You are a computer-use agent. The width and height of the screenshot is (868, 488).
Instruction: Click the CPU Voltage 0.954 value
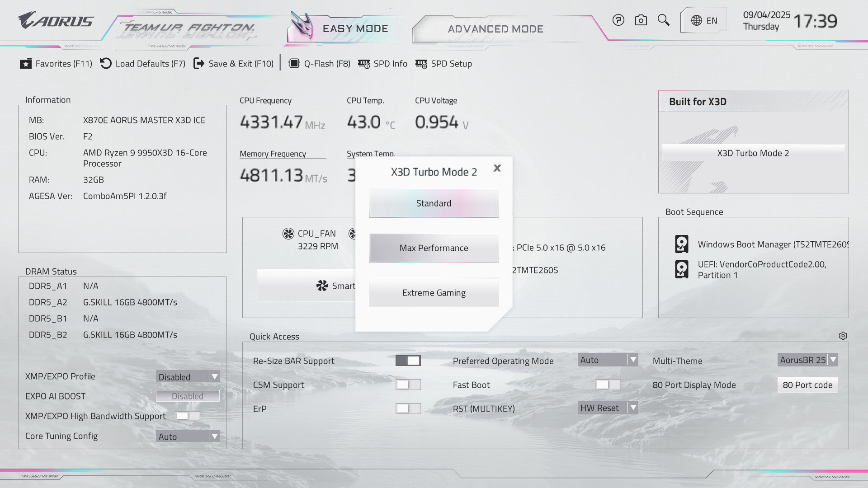point(437,122)
